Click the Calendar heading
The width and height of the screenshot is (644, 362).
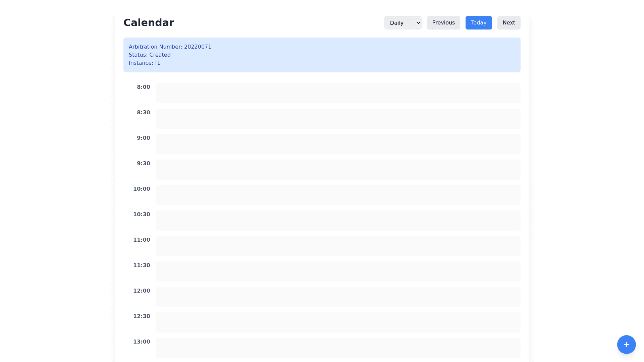149,22
